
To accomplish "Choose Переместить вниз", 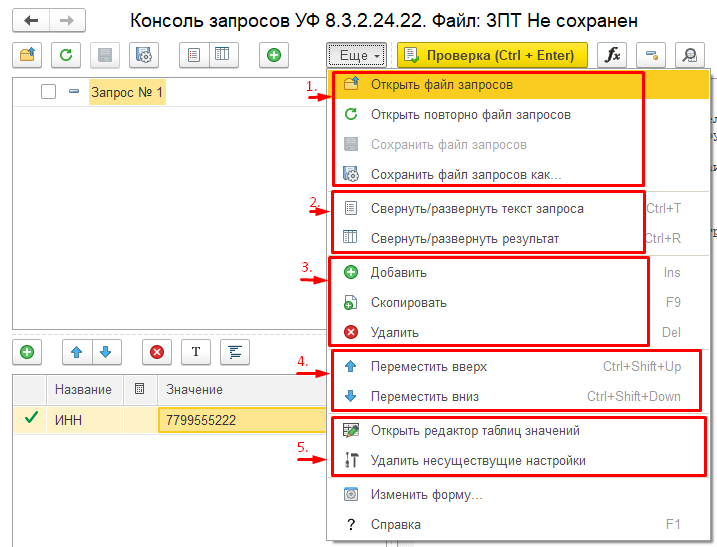I will tap(518, 397).
